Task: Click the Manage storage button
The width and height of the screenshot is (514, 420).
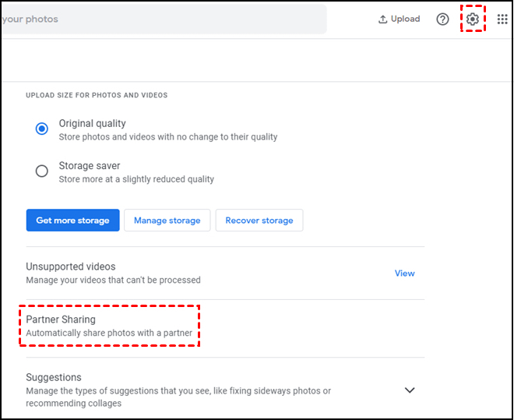Action: 167,221
